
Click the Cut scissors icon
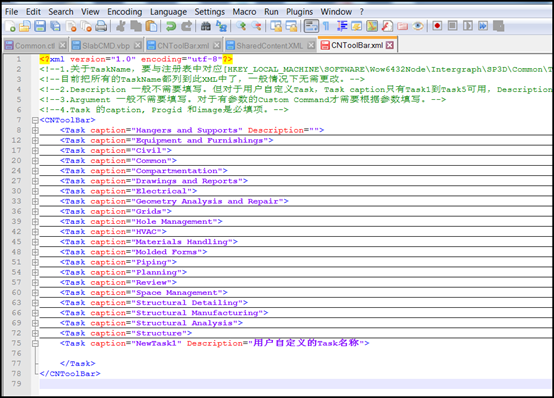[x=121, y=26]
